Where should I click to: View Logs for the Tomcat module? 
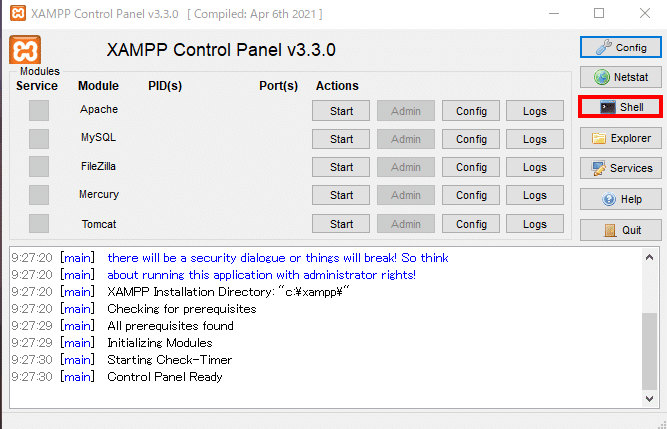point(535,224)
